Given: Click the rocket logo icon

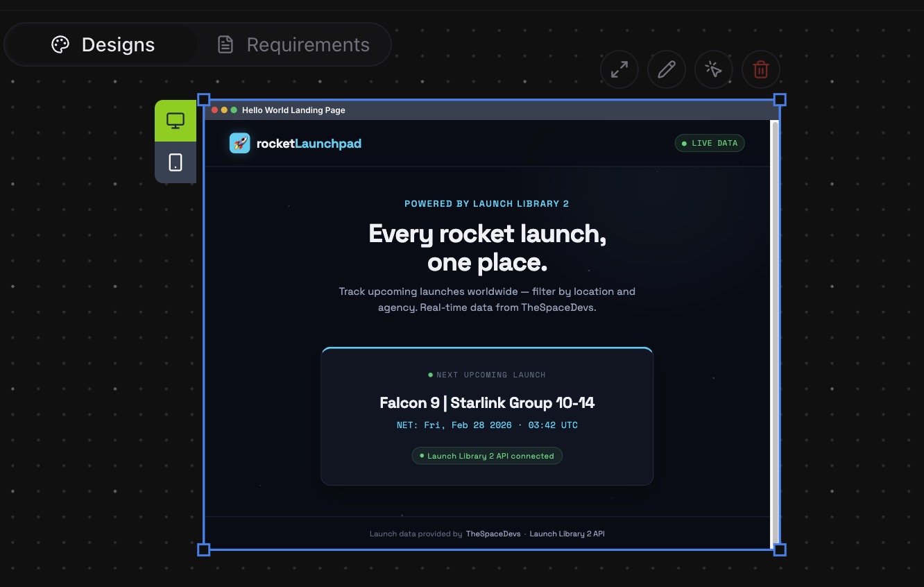Looking at the screenshot, I should pos(240,143).
